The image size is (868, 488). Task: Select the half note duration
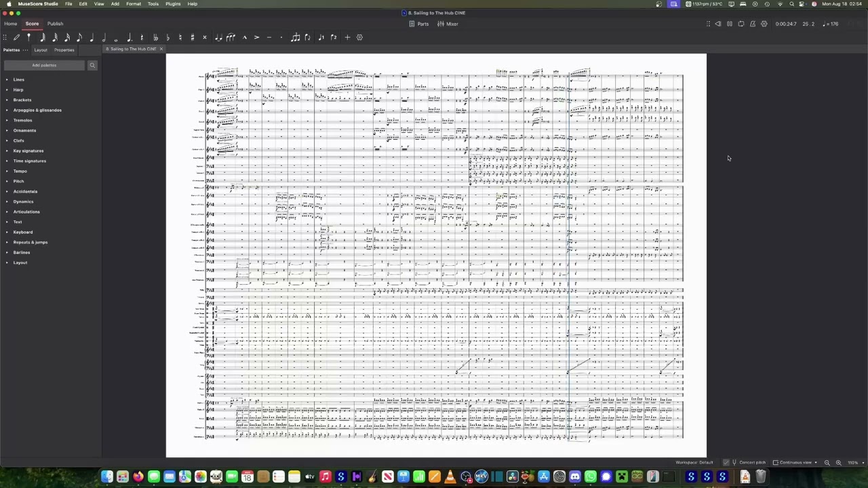(104, 37)
